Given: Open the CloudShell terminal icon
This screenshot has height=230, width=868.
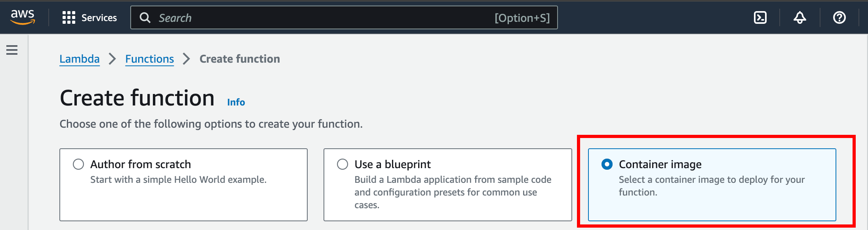Looking at the screenshot, I should click(x=760, y=17).
